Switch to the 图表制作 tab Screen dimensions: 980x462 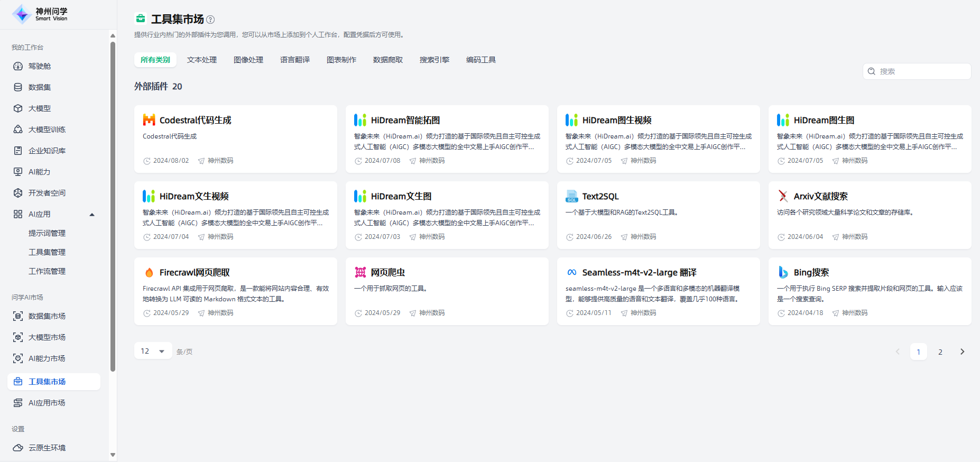pyautogui.click(x=341, y=60)
